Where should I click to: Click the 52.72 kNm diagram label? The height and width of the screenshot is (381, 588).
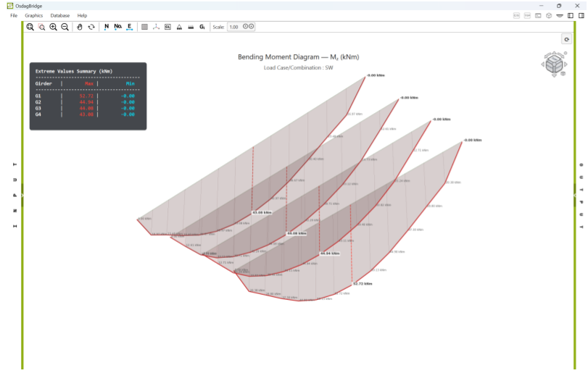pyautogui.click(x=363, y=284)
